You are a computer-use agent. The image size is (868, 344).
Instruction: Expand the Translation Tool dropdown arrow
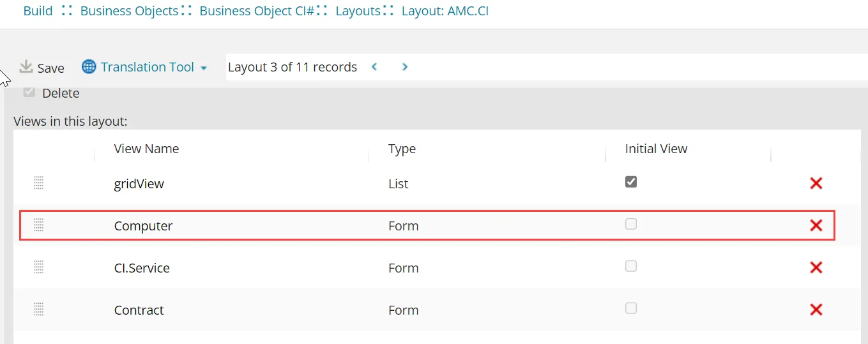[x=204, y=68]
